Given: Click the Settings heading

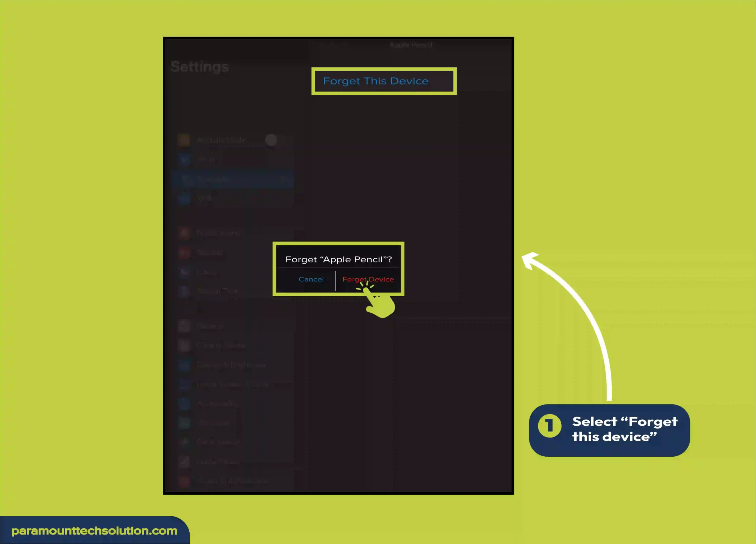Looking at the screenshot, I should point(200,67).
